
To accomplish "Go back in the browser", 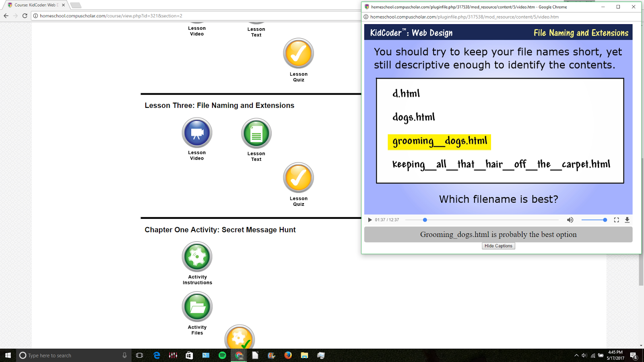I will 6,16.
